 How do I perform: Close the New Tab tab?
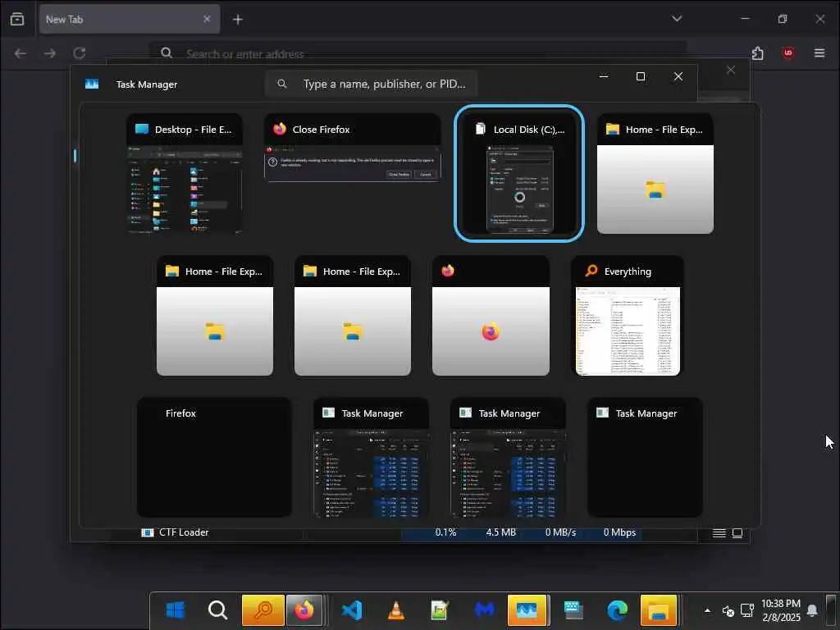pos(207,20)
